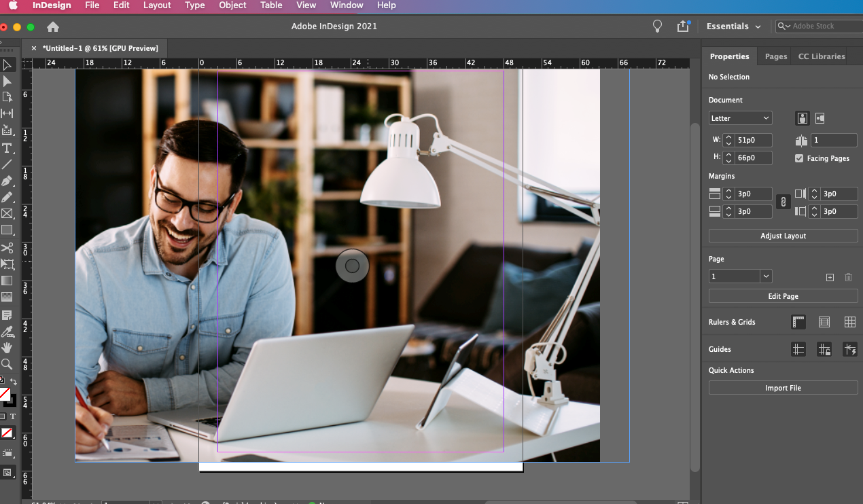Click the Import File button
The width and height of the screenshot is (863, 504).
pos(783,388)
